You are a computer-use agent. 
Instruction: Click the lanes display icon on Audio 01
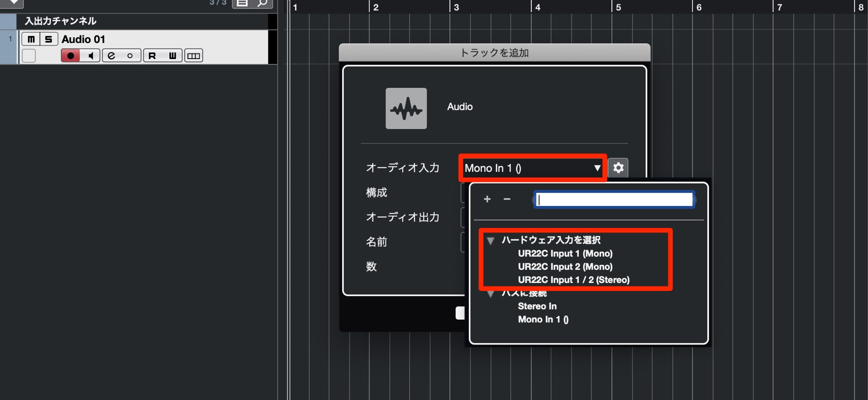(194, 55)
